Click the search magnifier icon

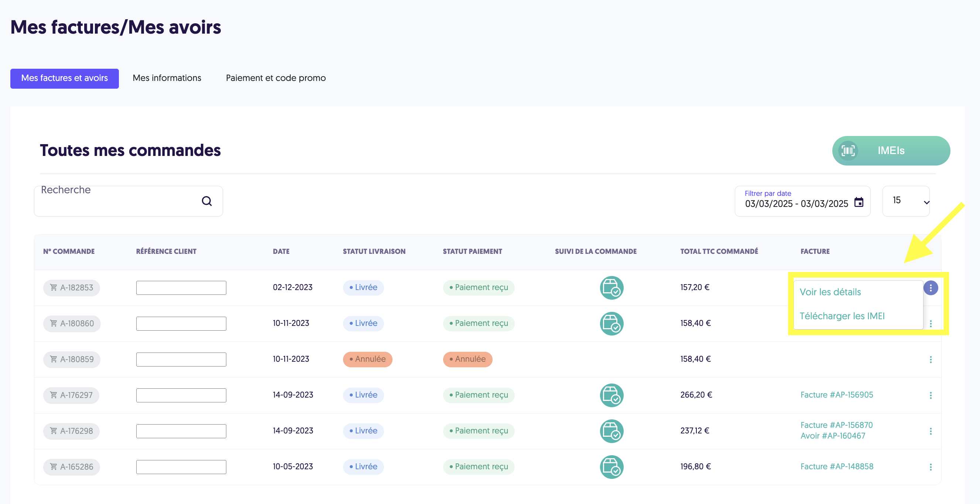(x=206, y=201)
